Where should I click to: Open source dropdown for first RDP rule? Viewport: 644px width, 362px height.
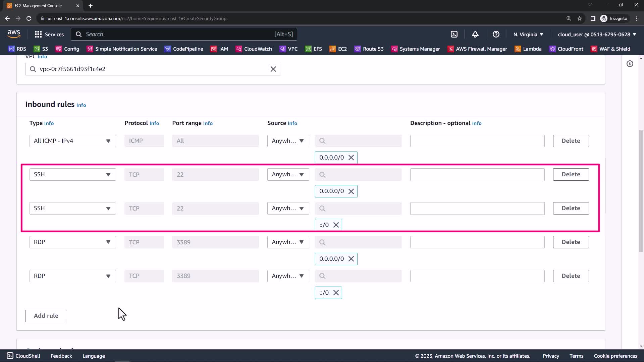point(288,242)
